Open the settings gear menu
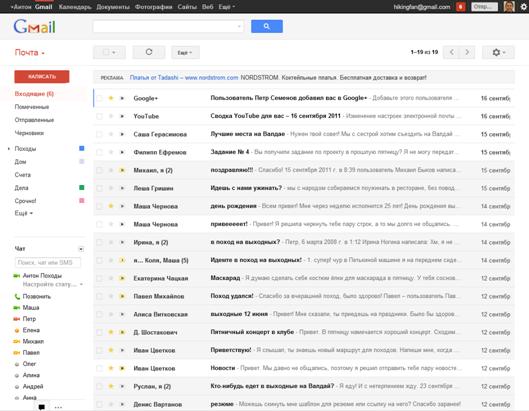Image resolution: width=529 pixels, height=411 pixels. (x=498, y=52)
